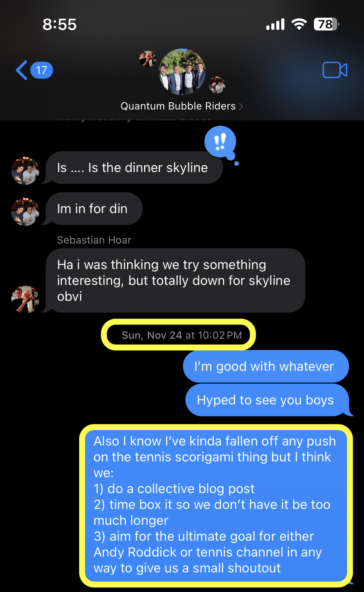Viewport: 364px width, 592px height.
Task: Start a FaceTime video call
Action: 335,70
